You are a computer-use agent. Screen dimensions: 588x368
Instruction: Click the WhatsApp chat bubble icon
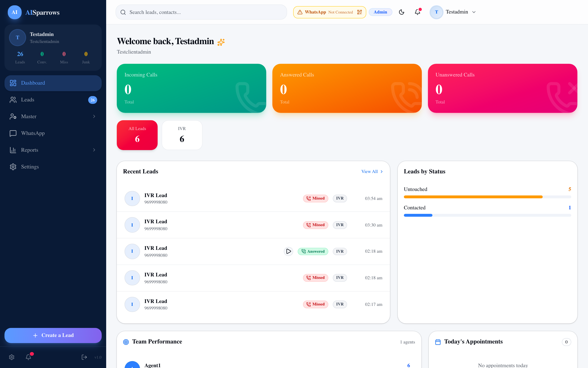[x=13, y=133]
